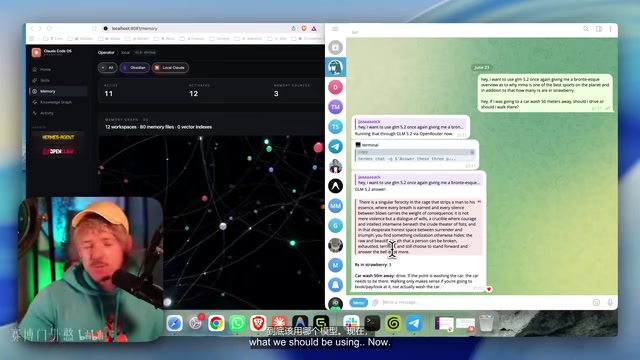The image size is (640, 360).
Task: Open the chat with D avatar
Action: tap(336, 87)
